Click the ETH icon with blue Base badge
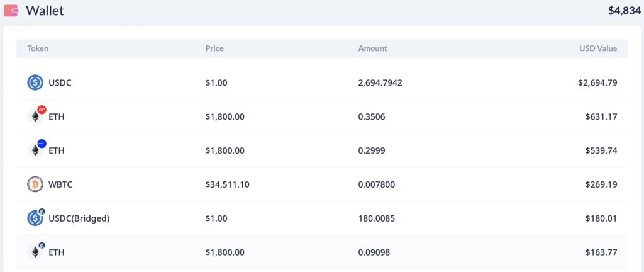 [36, 150]
